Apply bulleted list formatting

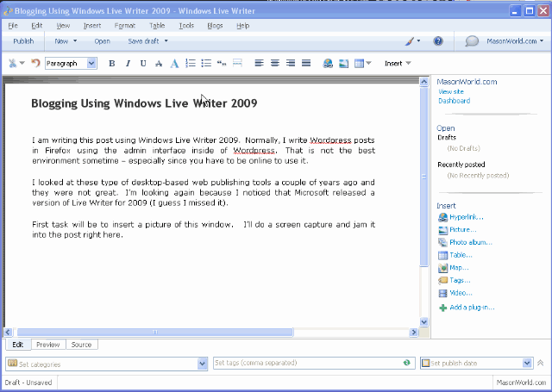pos(206,63)
